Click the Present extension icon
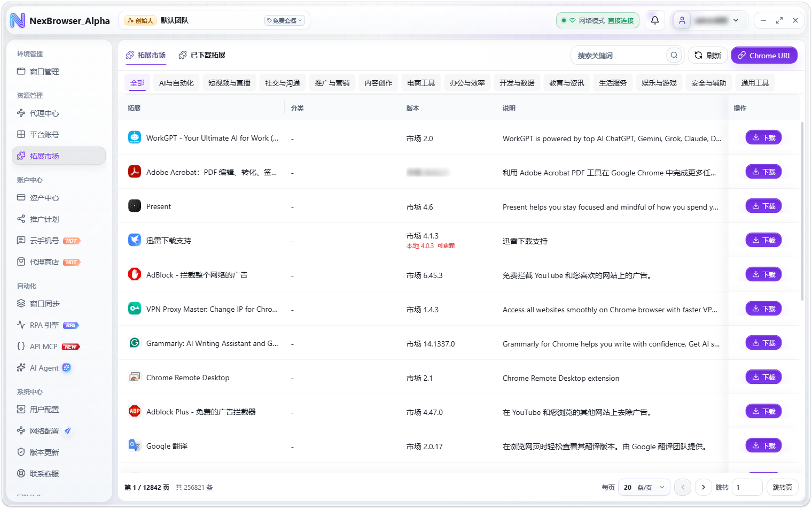The image size is (812, 508). tap(135, 206)
